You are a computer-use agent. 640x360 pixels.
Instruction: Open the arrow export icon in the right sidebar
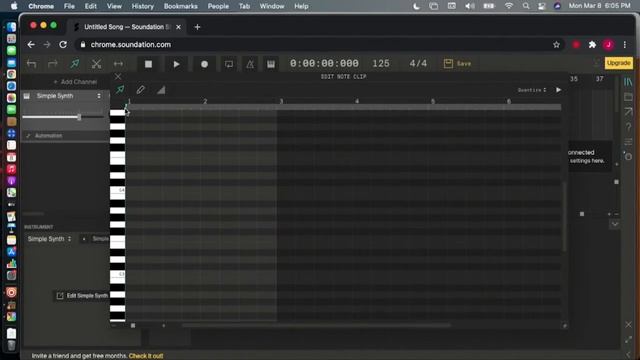pyautogui.click(x=628, y=111)
